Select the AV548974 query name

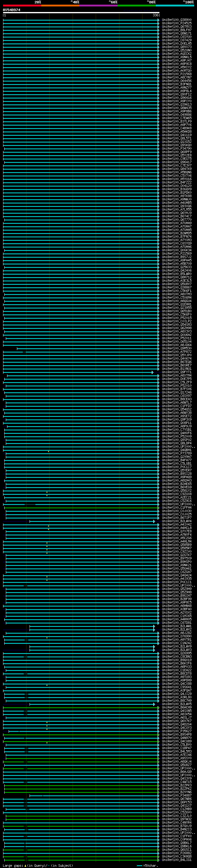11,10
